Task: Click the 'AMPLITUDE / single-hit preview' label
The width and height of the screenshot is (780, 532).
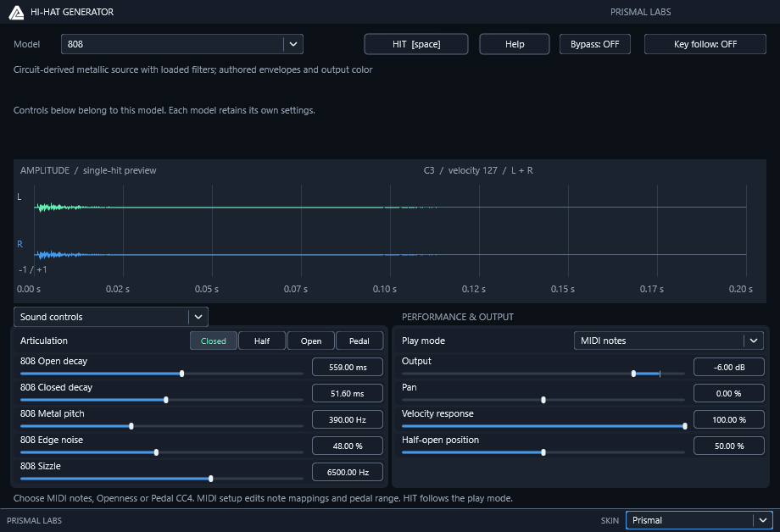Action: point(88,170)
